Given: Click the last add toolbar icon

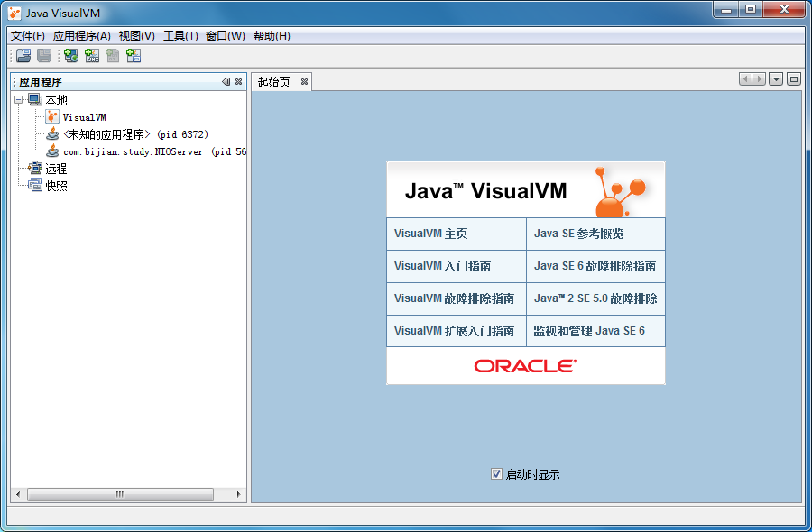Looking at the screenshot, I should click(134, 55).
